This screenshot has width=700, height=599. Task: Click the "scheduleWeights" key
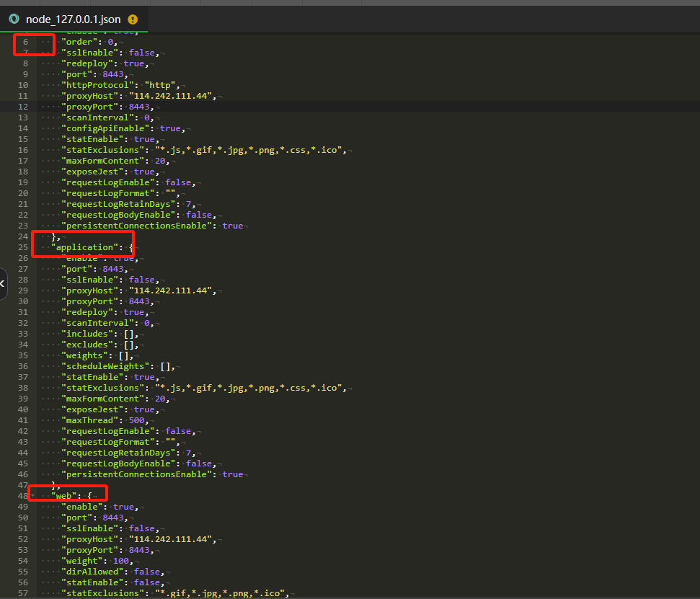coord(105,366)
